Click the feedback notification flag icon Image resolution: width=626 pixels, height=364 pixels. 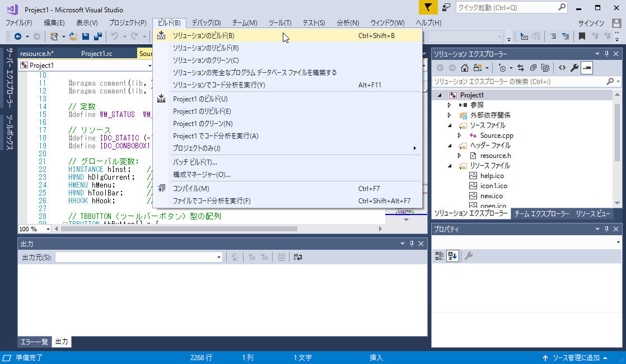click(x=428, y=8)
